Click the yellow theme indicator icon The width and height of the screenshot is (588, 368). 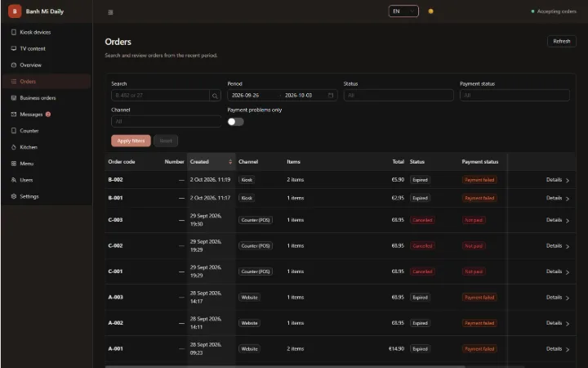pos(431,11)
